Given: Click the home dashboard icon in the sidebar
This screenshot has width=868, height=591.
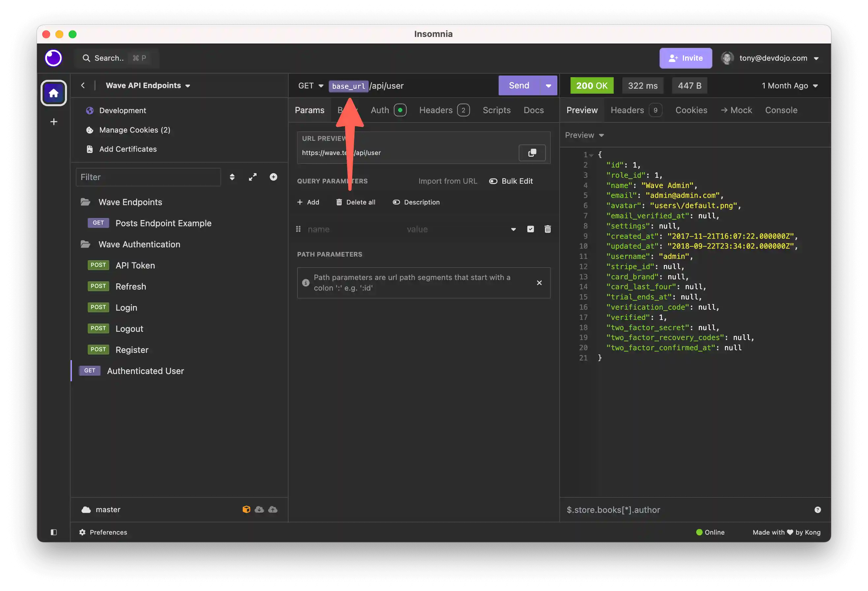Looking at the screenshot, I should (x=53, y=93).
